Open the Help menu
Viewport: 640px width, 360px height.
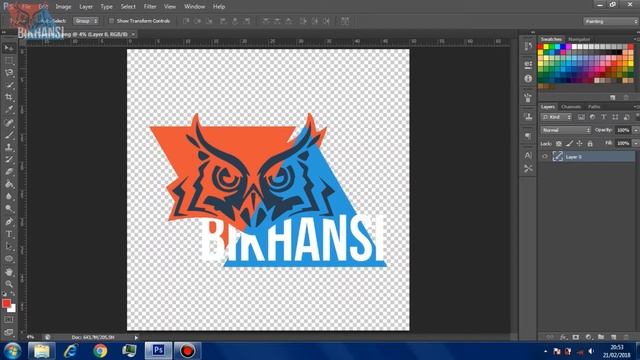pyautogui.click(x=219, y=7)
